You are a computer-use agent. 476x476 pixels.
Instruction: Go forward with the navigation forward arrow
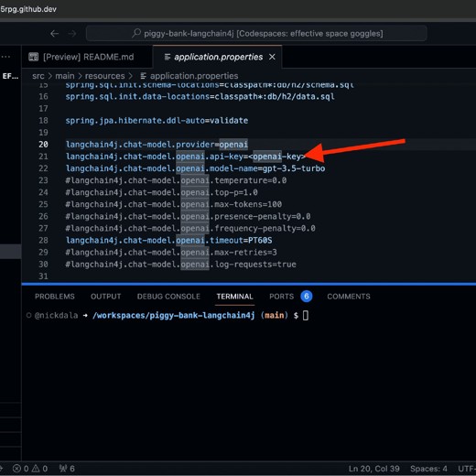point(72,33)
